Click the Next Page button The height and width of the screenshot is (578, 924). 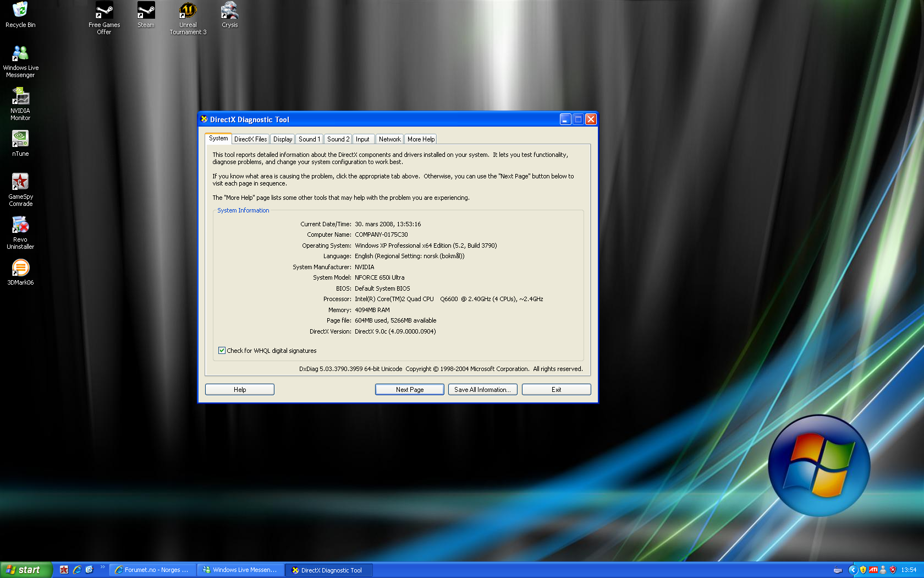click(x=410, y=390)
